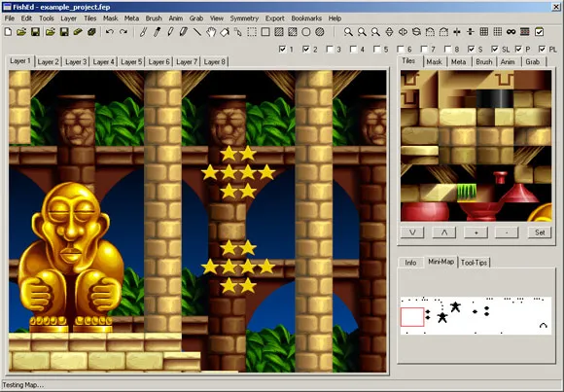Click the rotate arrows icon
This screenshot has width=564, height=392.
coord(416,32)
